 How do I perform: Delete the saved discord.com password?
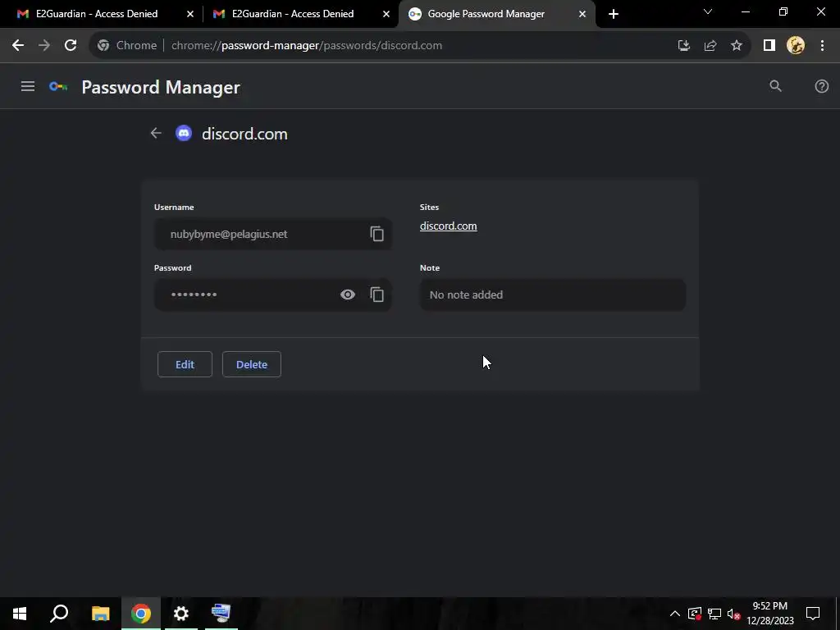[252, 364]
